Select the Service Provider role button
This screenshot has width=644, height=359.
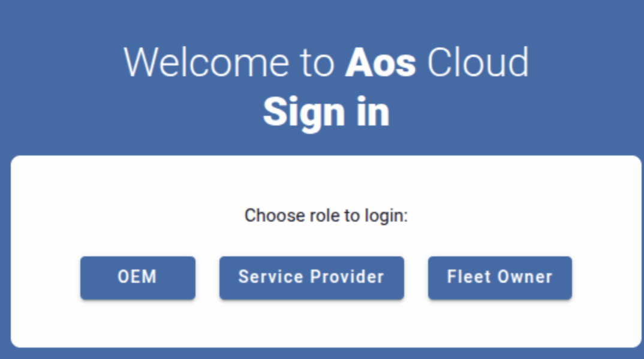[x=311, y=277]
